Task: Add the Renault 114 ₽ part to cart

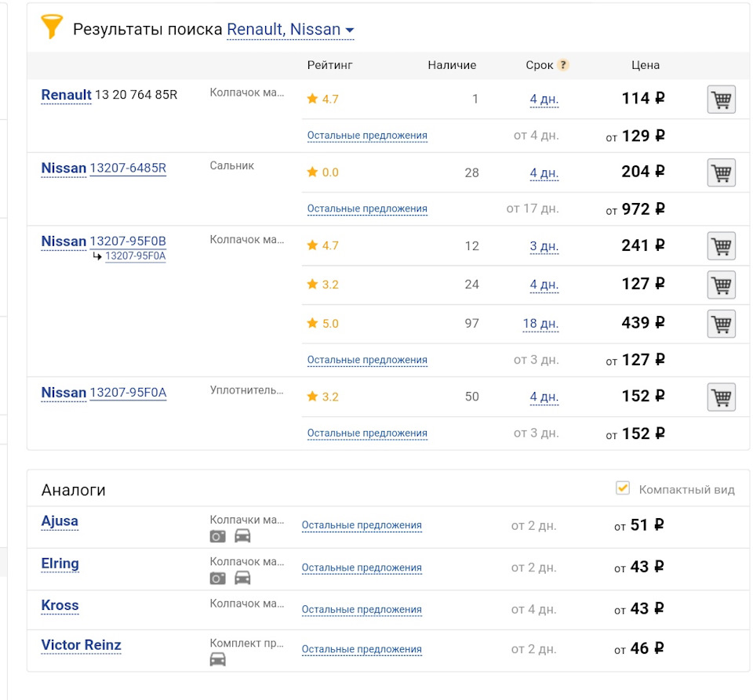Action: [x=720, y=99]
